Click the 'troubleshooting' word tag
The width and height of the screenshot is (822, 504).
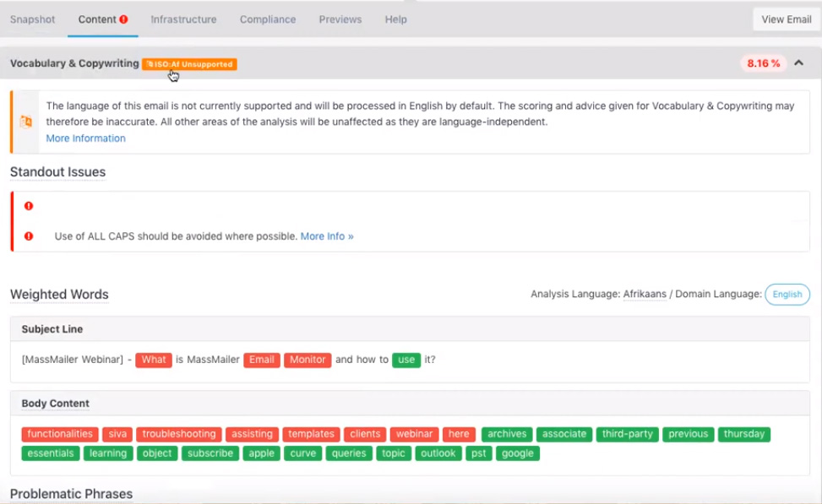click(x=179, y=434)
